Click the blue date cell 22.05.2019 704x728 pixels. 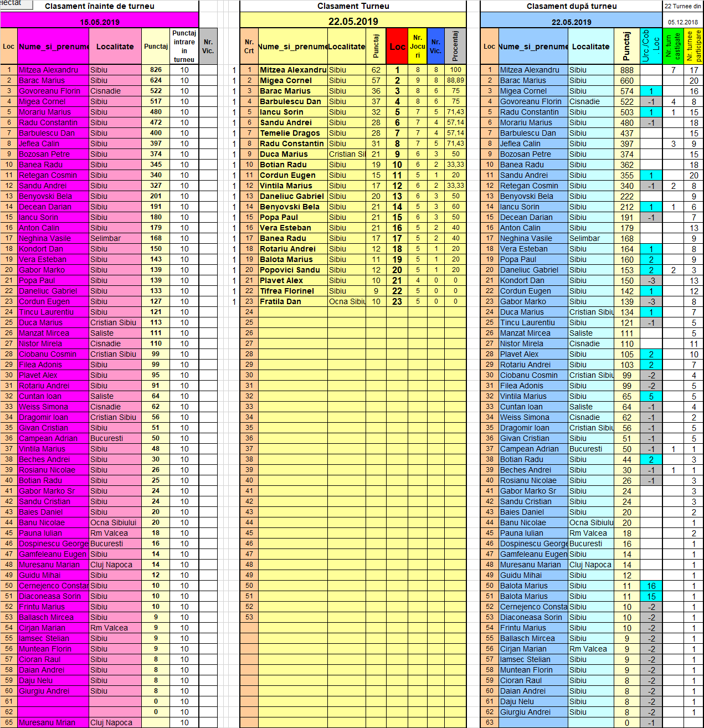pos(571,22)
